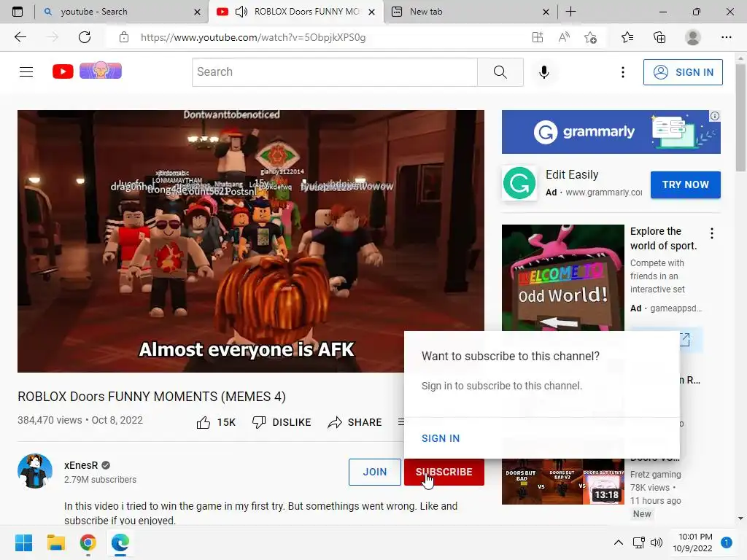Click the Grammarly banner advertisement
The width and height of the screenshot is (747, 560).
pos(611,132)
